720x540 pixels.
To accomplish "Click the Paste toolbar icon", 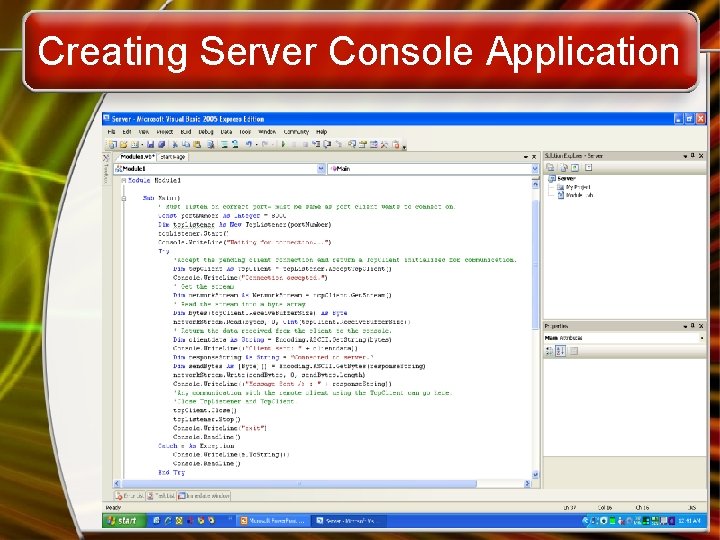I will pyautogui.click(x=197, y=145).
